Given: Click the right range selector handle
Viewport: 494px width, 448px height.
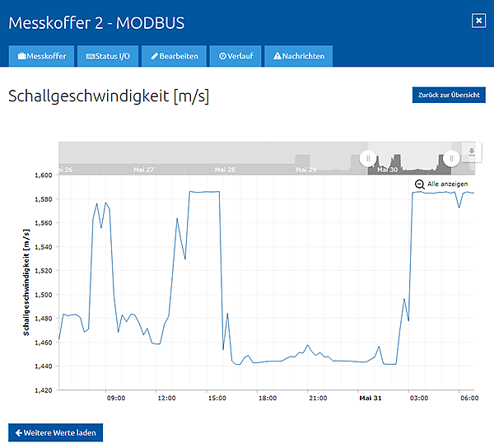Looking at the screenshot, I should [x=451, y=157].
